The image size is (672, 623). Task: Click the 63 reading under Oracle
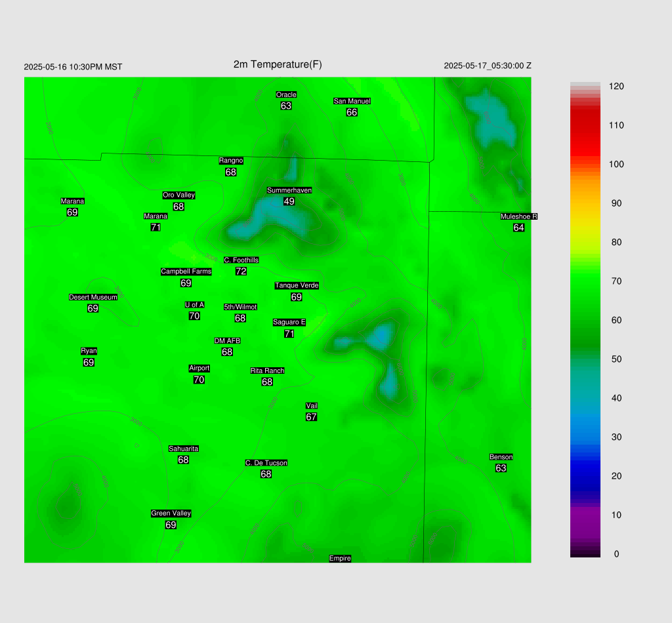pyautogui.click(x=286, y=106)
